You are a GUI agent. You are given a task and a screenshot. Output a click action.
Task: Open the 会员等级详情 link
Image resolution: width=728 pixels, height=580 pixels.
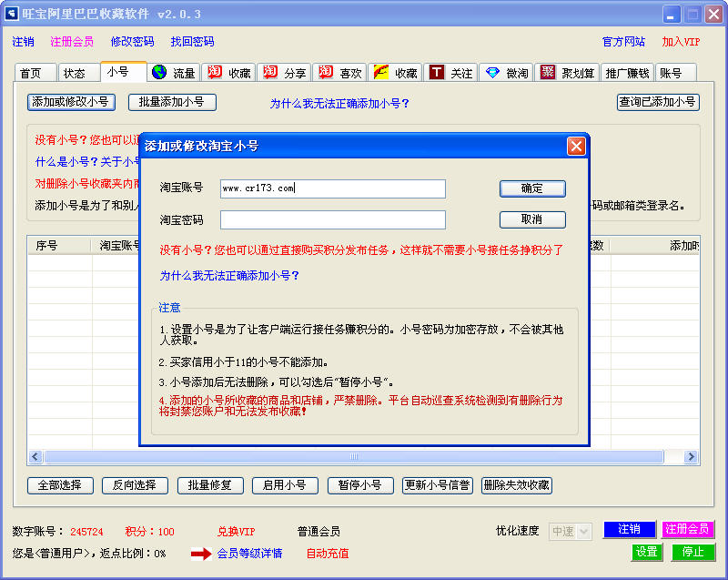(249, 554)
